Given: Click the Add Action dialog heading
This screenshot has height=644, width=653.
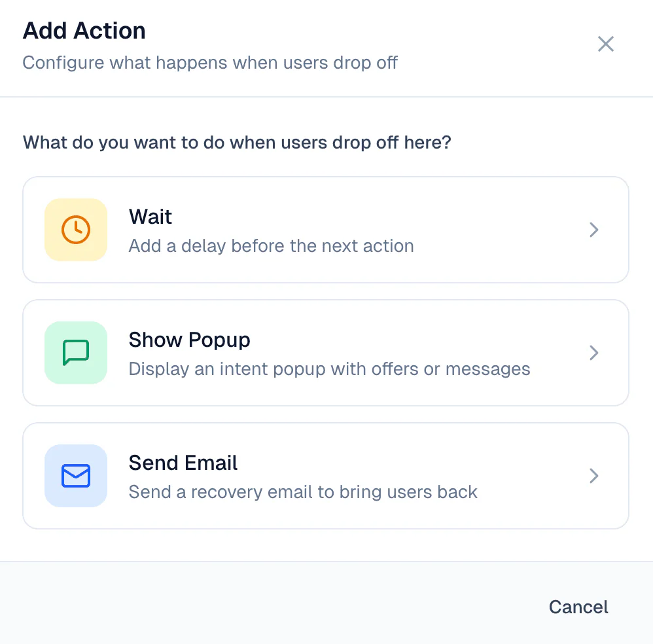Looking at the screenshot, I should [84, 31].
